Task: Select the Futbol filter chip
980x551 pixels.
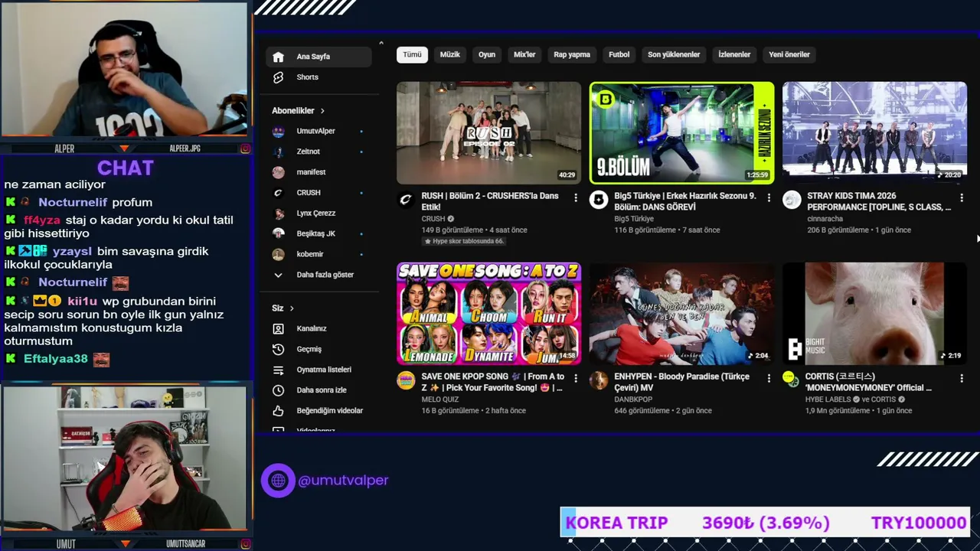Action: [x=619, y=54]
